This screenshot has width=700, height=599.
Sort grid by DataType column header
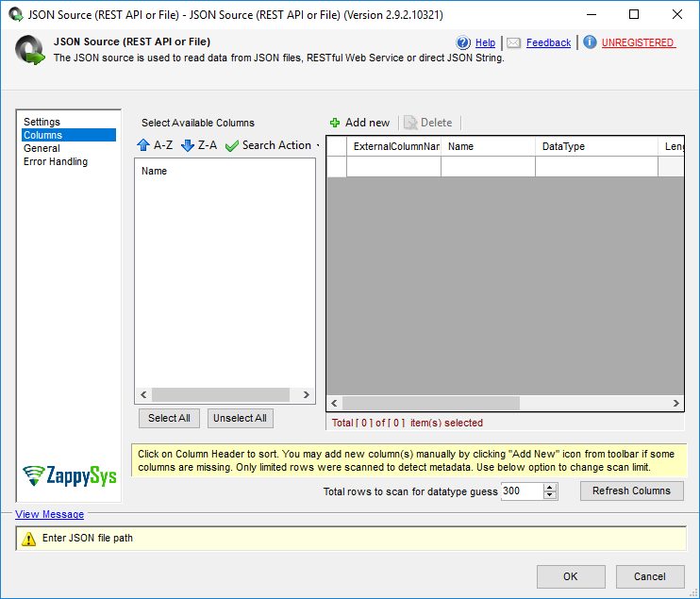[x=596, y=146]
